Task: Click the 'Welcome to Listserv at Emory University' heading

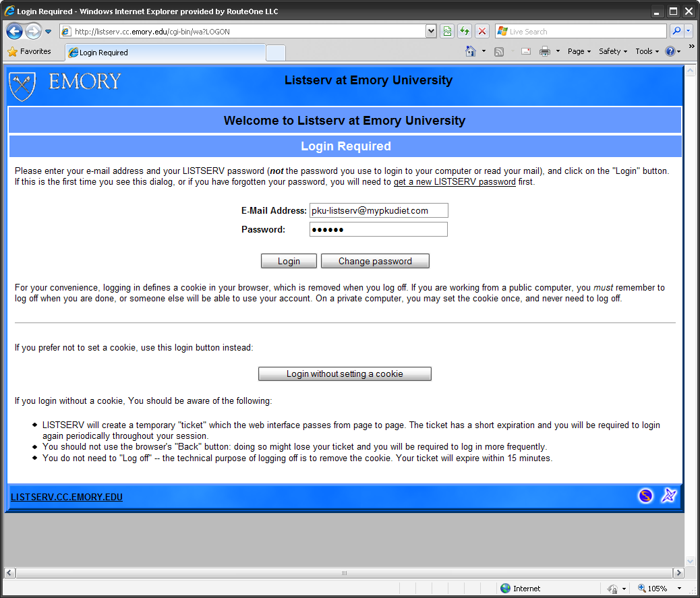Action: [345, 121]
